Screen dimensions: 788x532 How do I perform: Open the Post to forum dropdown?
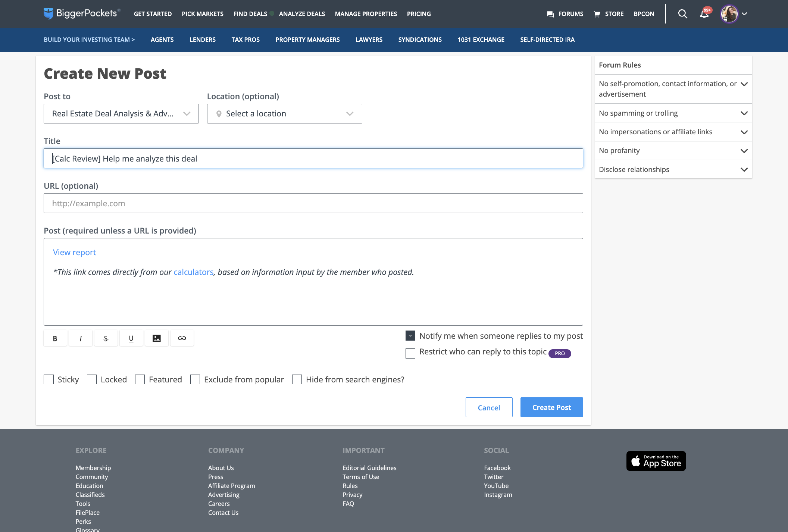click(x=121, y=113)
